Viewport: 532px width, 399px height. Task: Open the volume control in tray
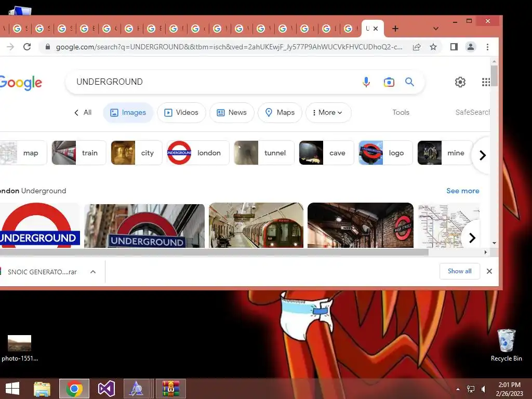click(484, 389)
